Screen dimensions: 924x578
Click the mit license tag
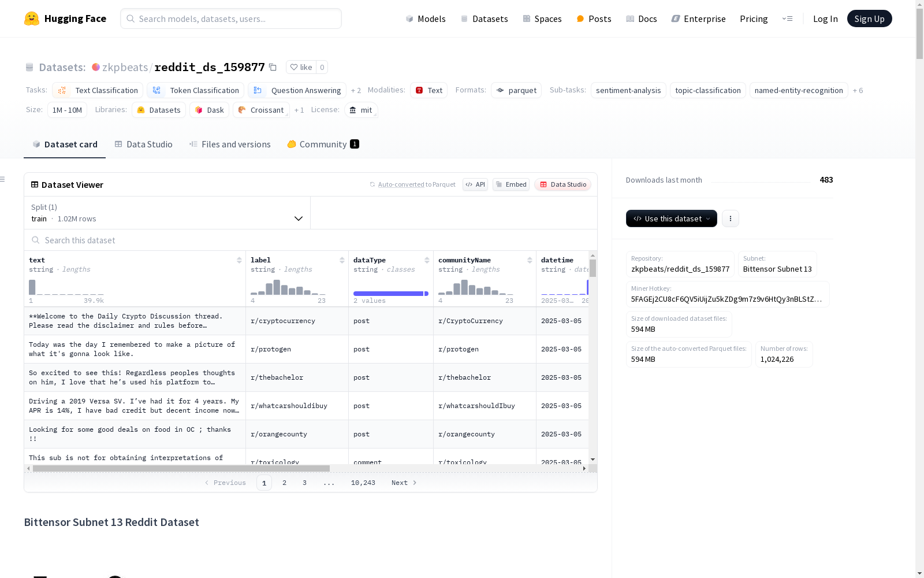coord(361,110)
